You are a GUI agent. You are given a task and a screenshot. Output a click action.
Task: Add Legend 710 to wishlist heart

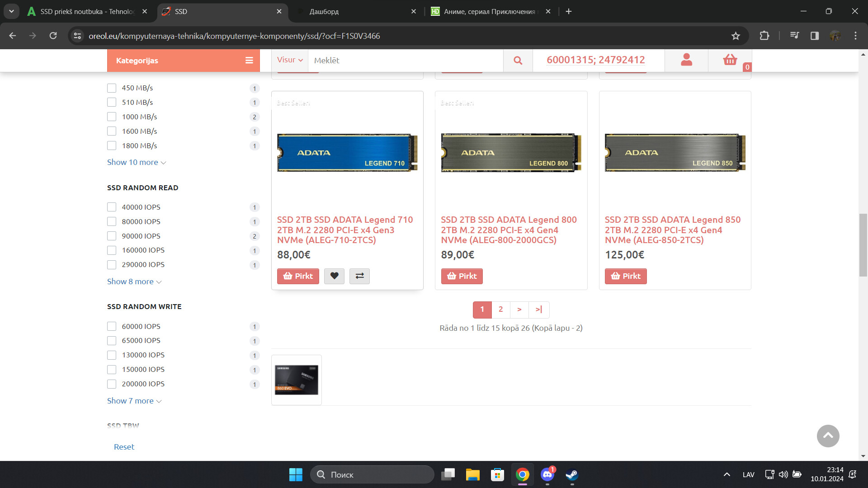click(x=334, y=276)
